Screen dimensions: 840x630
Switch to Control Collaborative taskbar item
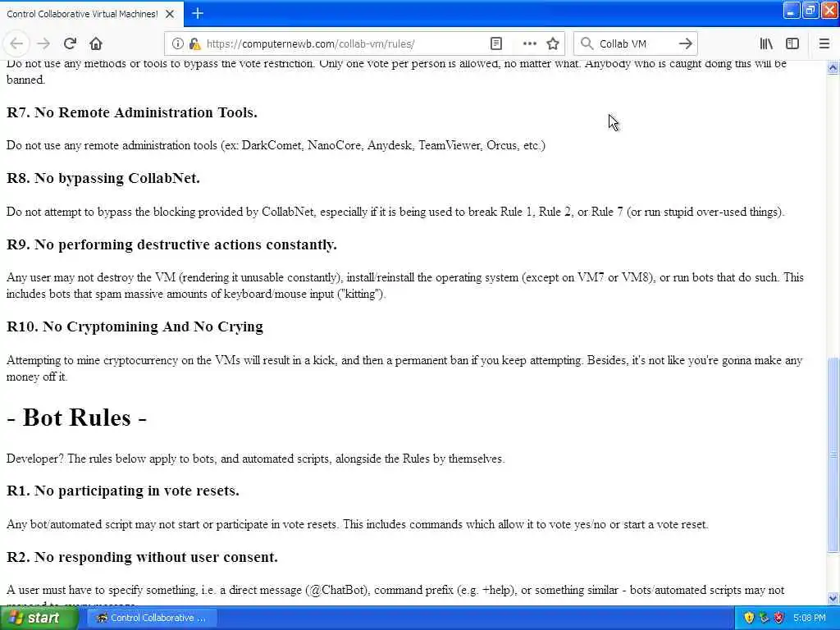click(151, 618)
